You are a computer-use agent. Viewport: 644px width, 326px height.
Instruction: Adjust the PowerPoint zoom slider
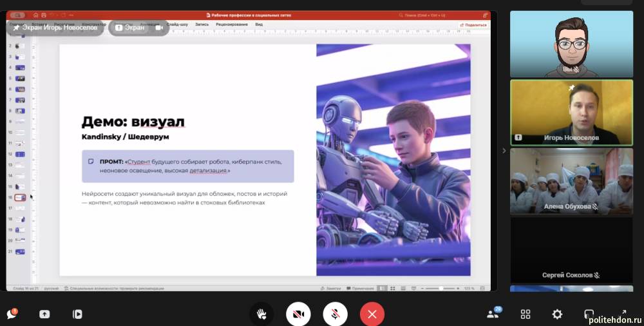[440, 289]
